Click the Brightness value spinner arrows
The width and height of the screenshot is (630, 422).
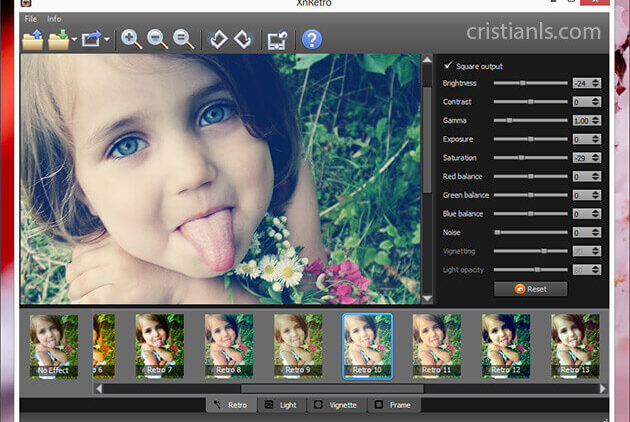click(596, 83)
